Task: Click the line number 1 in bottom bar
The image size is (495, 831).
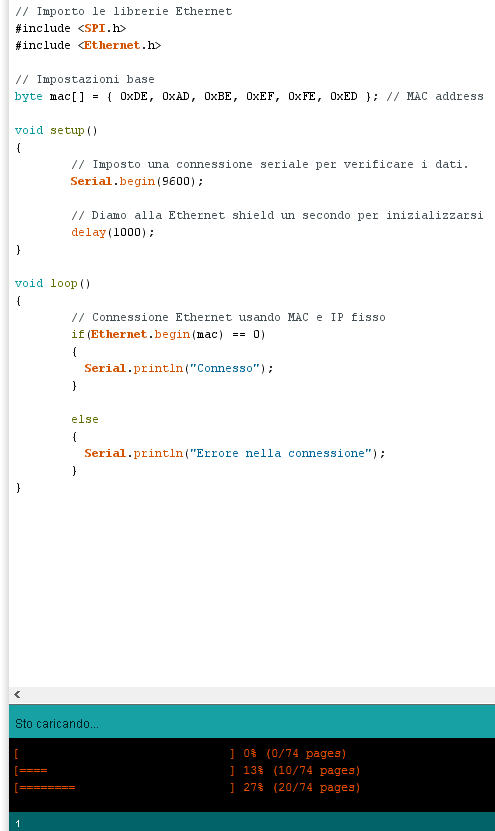Action: pyautogui.click(x=17, y=824)
